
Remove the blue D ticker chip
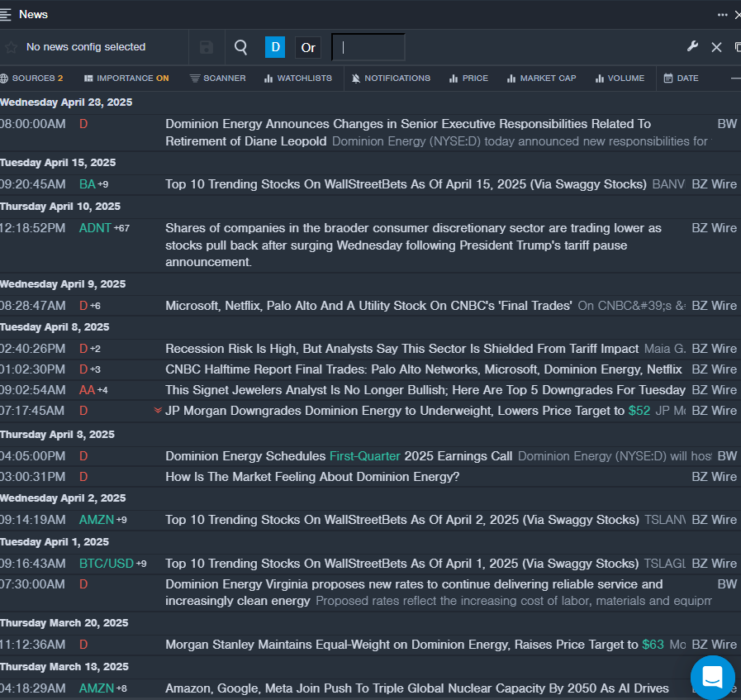click(x=275, y=47)
